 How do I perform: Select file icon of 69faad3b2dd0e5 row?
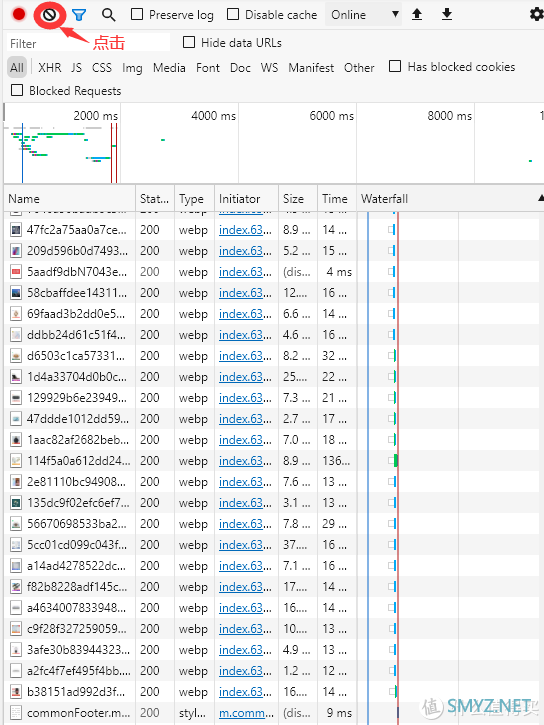tap(16, 314)
